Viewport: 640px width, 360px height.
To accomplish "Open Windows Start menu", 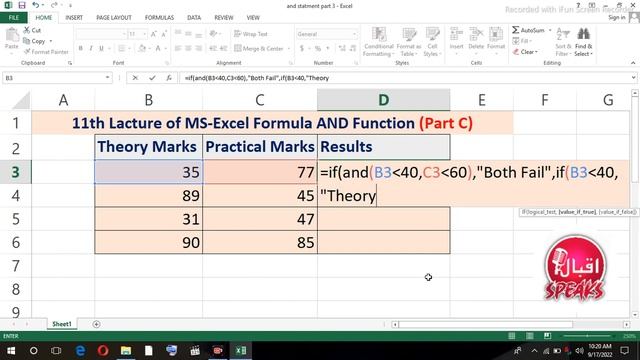I will pos(11,351).
